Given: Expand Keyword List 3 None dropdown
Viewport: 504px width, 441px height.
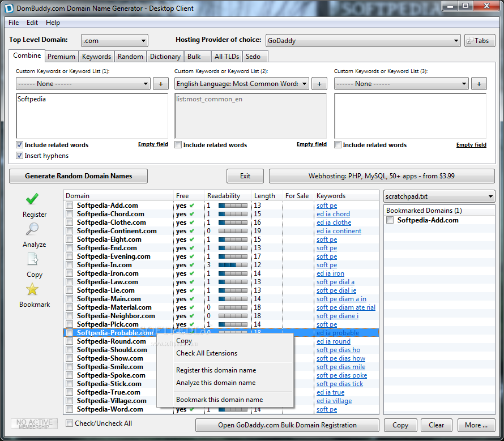Looking at the screenshot, I should [401, 84].
